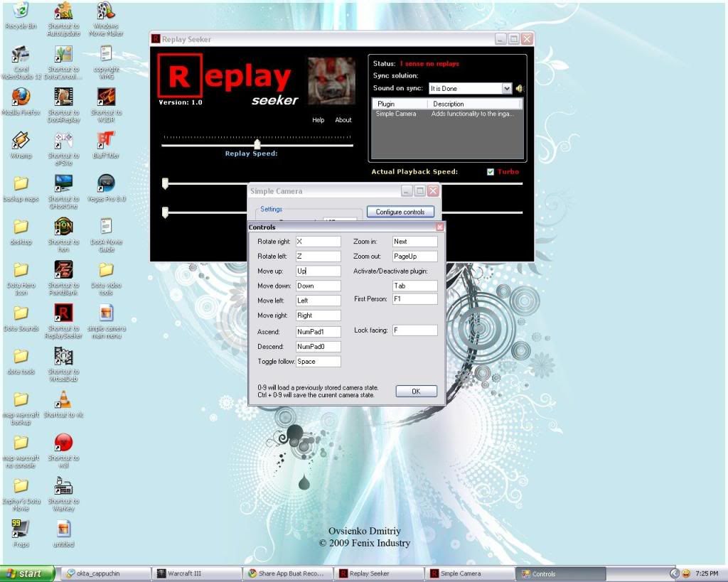Open Shortcut to hon desktop icon
728x582 pixels.
point(63,235)
